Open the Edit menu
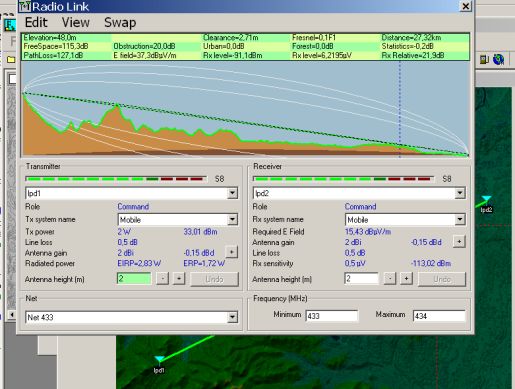This screenshot has width=515, height=389. [36, 23]
